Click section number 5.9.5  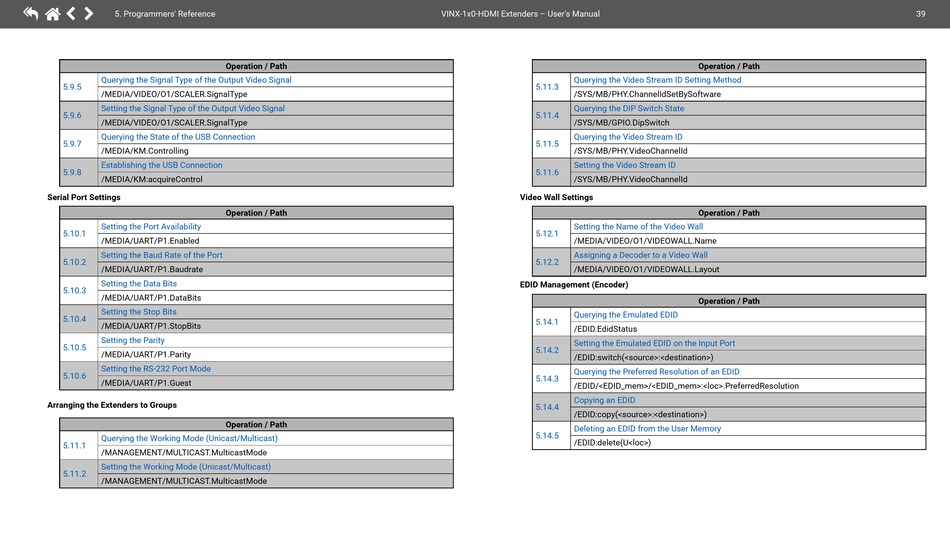pyautogui.click(x=72, y=87)
